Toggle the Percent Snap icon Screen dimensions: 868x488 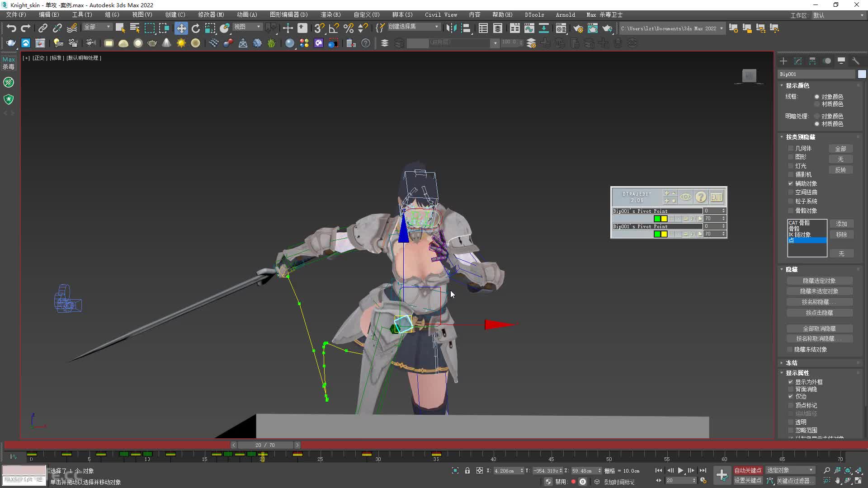pyautogui.click(x=348, y=28)
